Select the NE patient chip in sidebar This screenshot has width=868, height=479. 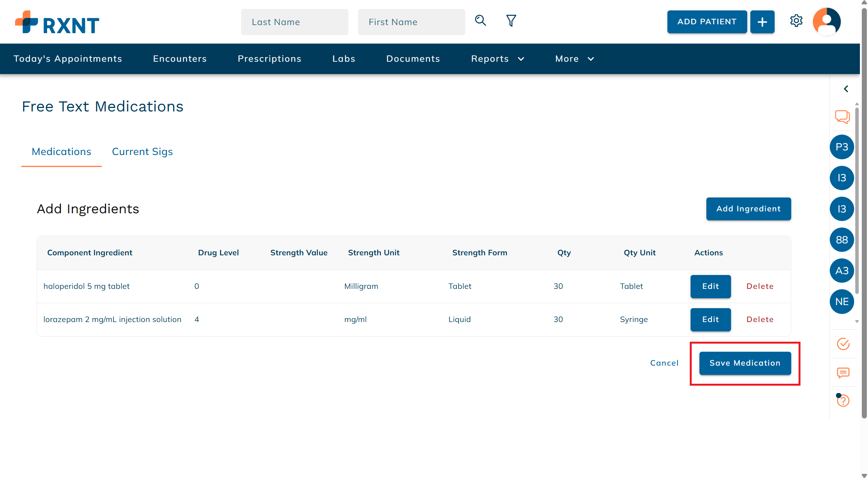click(842, 302)
